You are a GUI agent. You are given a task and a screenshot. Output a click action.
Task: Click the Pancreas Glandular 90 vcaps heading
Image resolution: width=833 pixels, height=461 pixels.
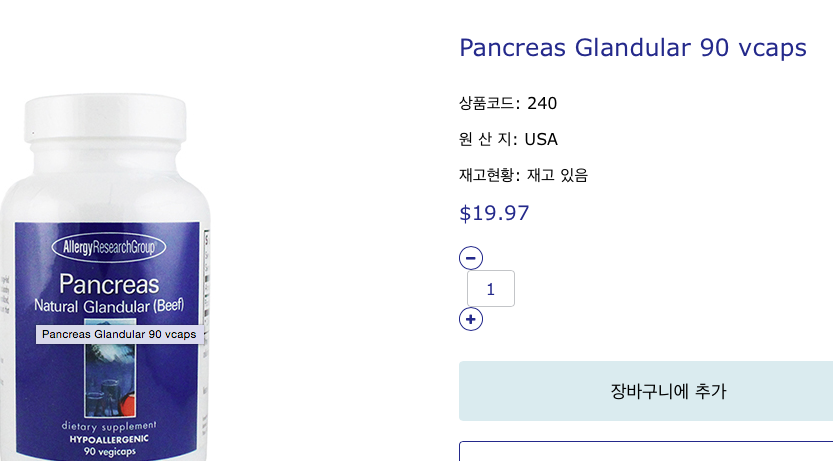coord(632,48)
